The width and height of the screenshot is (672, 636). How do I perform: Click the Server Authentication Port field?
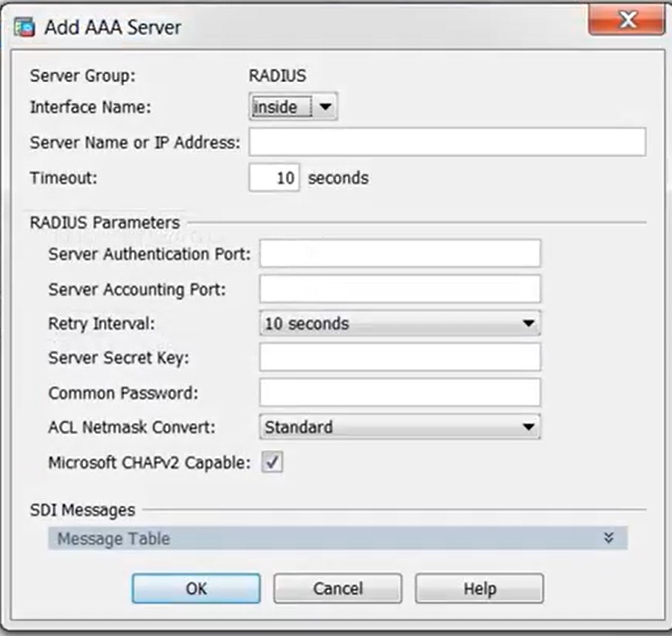[x=400, y=254]
